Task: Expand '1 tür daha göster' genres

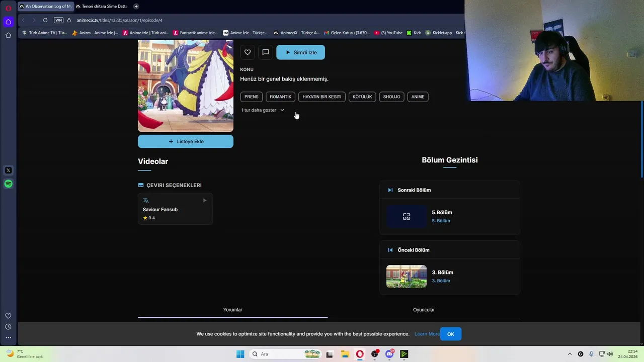Action: pos(263,110)
